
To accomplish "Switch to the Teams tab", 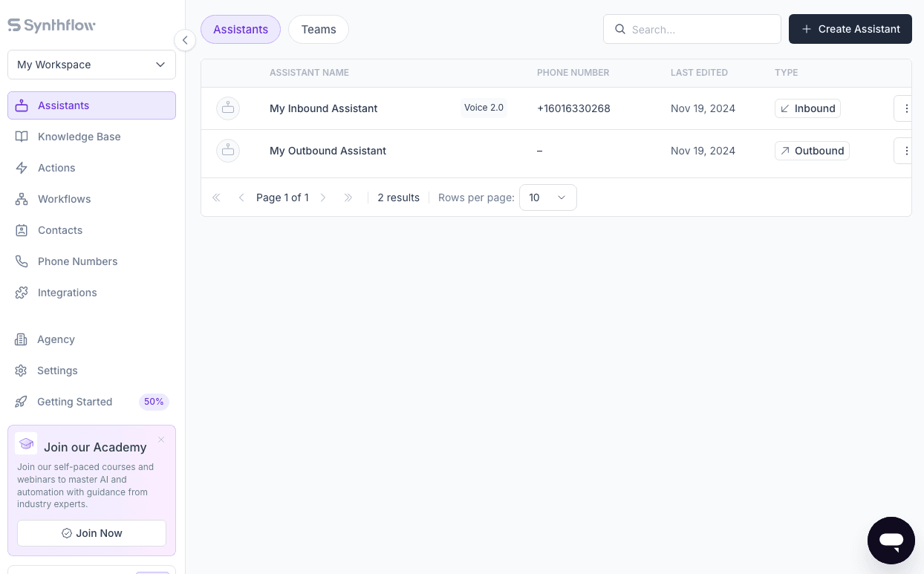I will 319,30.
